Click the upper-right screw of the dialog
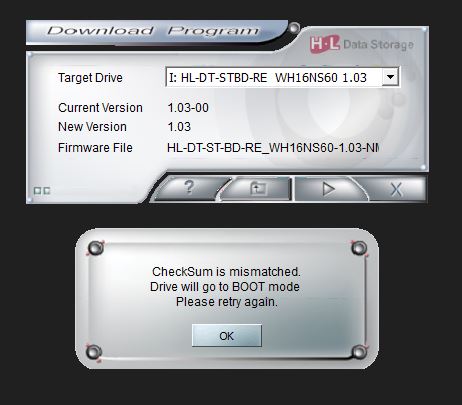This screenshot has height=405, width=462. pyautogui.click(x=359, y=248)
